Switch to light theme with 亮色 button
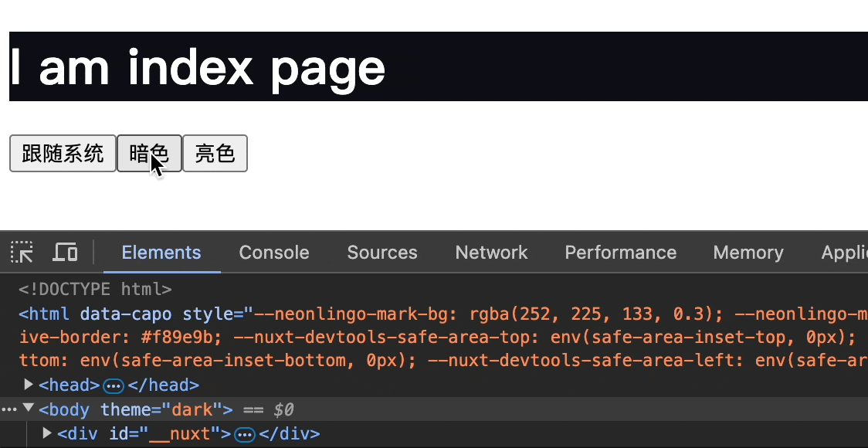 (x=215, y=153)
